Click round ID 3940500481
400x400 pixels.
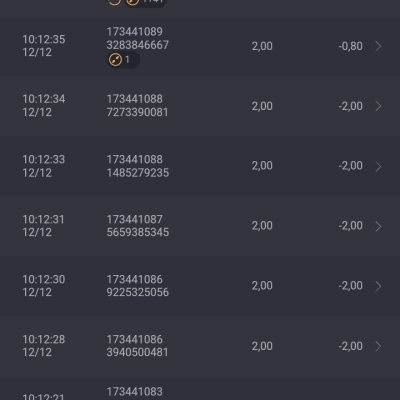coord(137,352)
